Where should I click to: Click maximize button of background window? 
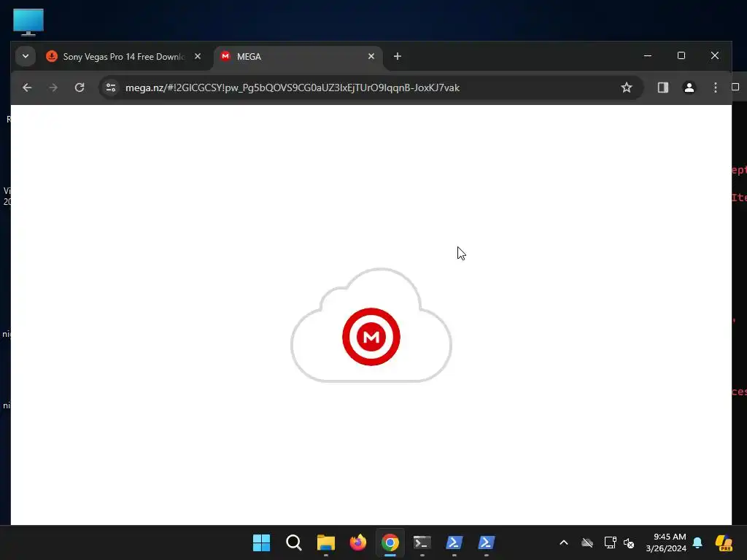735,87
